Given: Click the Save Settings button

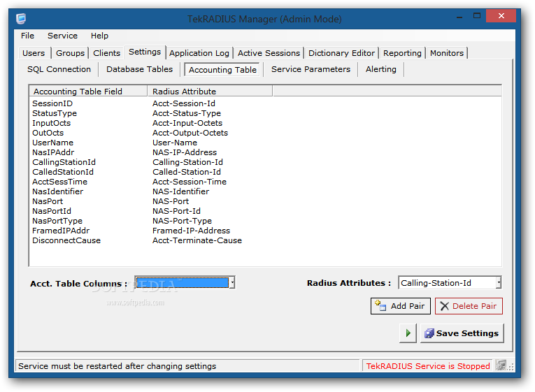Looking at the screenshot, I should [x=462, y=333].
